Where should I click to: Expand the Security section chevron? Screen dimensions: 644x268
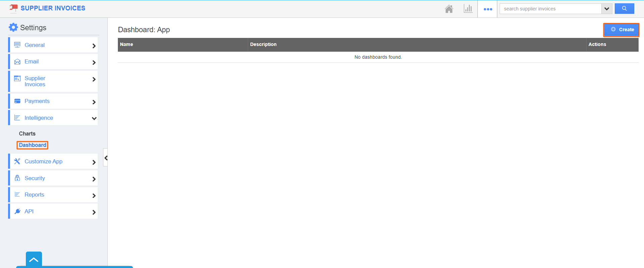(94, 179)
